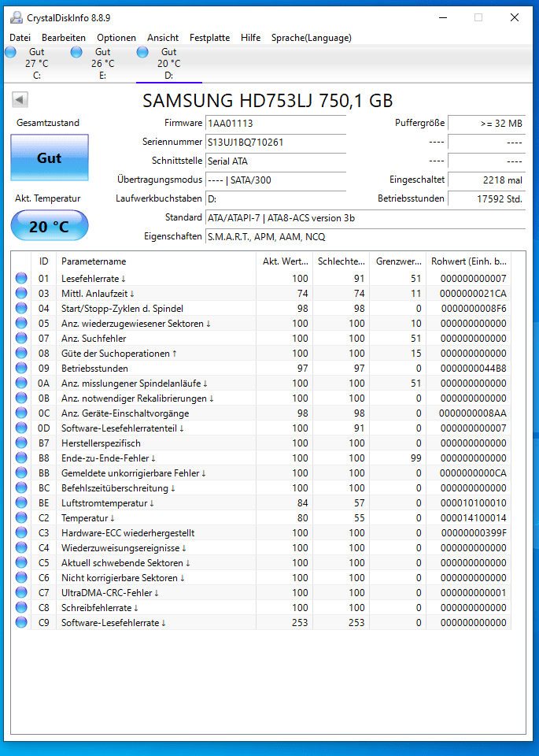
Task: Click the status orb in the C2 Temperatur row
Action: coord(21,517)
